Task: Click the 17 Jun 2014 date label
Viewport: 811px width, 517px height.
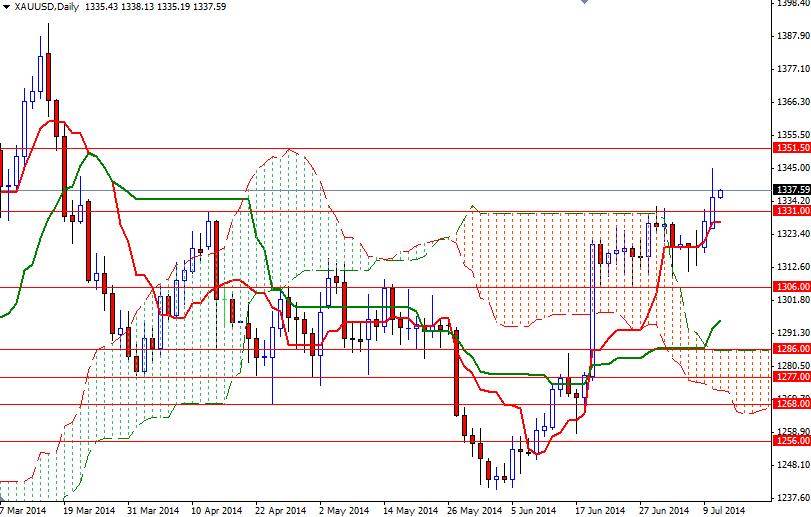Action: pos(600,510)
